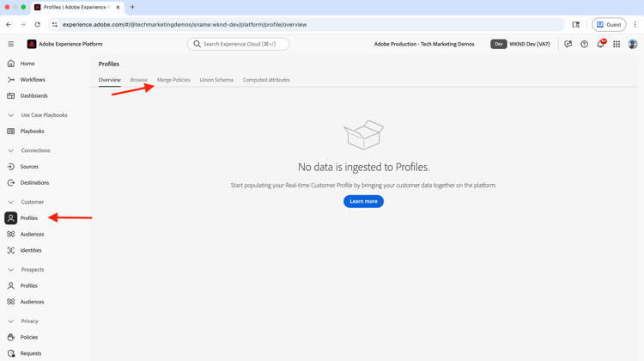
Task: Open the Computed attributes tab
Action: (x=266, y=80)
